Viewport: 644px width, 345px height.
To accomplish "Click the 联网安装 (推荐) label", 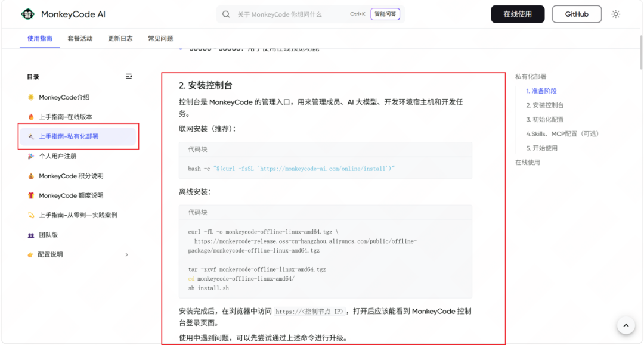I will coord(208,129).
